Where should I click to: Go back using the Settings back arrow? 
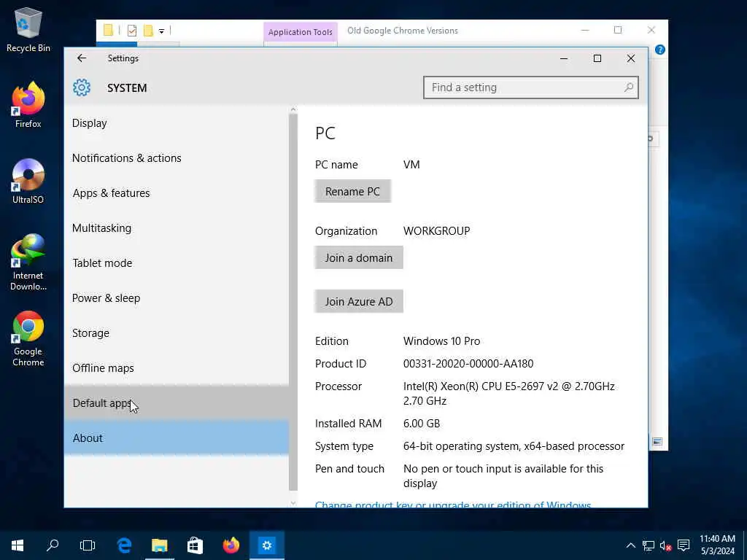[x=82, y=58]
